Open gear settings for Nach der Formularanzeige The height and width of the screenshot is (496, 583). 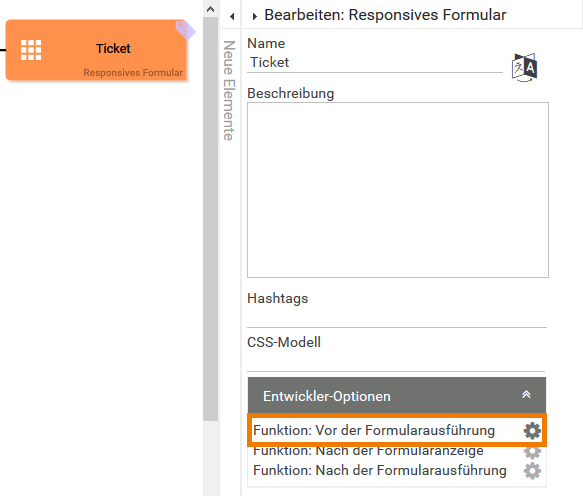(532, 452)
